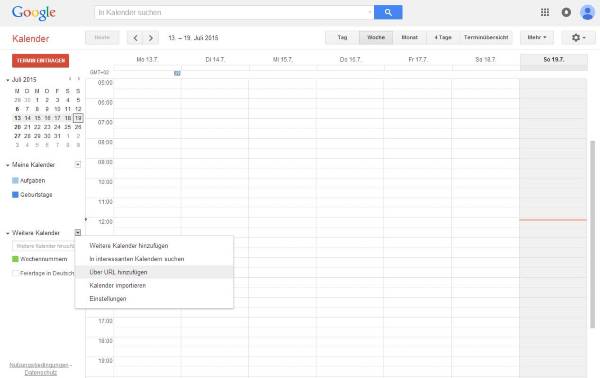Select day 13 in mini calendar
The image size is (600, 378).
click(17, 118)
